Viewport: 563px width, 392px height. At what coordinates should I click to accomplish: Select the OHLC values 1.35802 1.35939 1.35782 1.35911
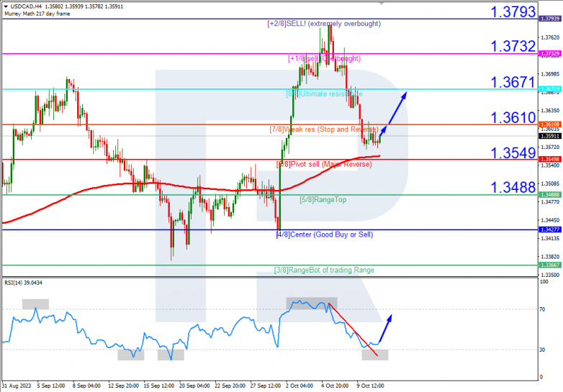(84, 6)
